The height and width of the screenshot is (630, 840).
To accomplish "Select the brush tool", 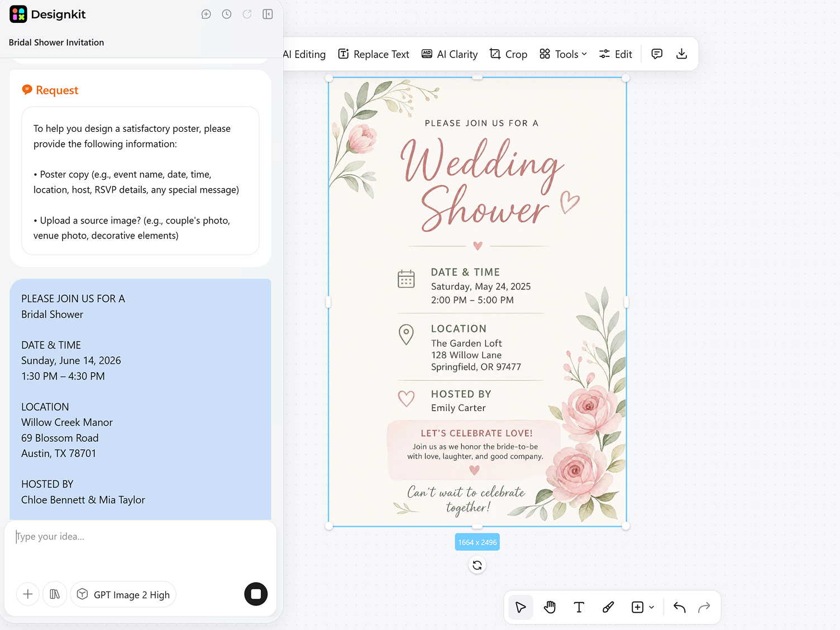I will pos(608,607).
